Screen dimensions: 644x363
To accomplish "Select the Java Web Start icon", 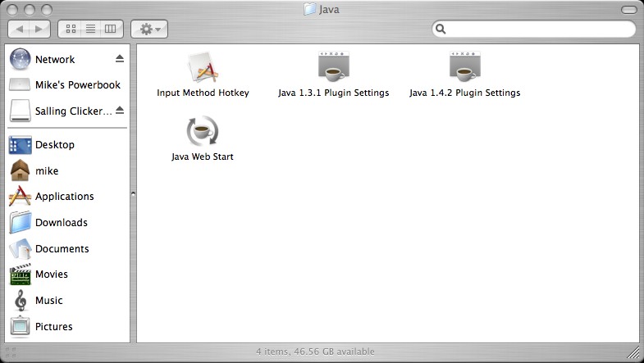I will click(x=202, y=131).
